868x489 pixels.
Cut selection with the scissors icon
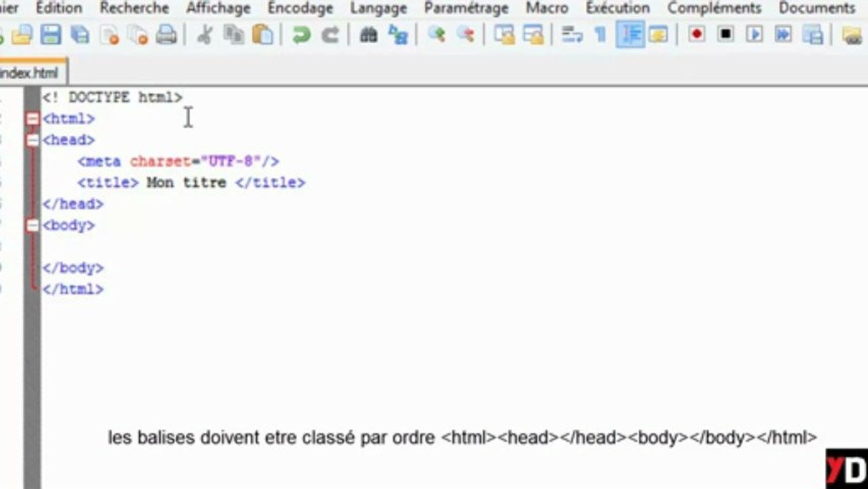(x=204, y=34)
